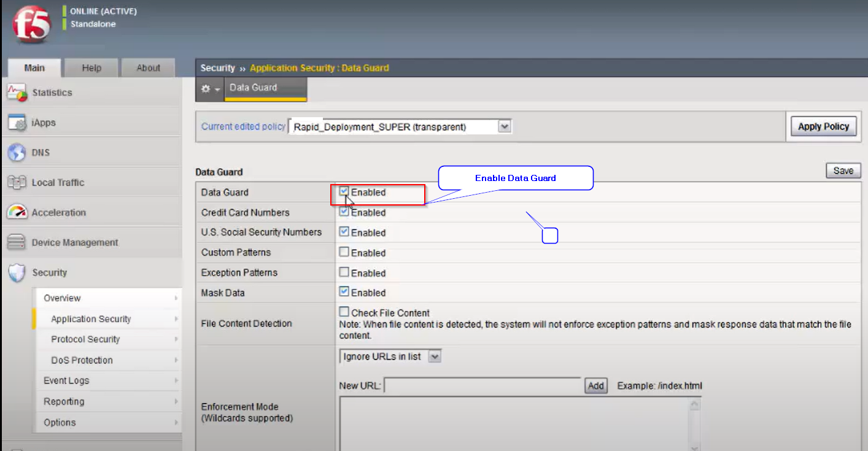Switch to the Help tab
This screenshot has width=868, height=451.
click(x=91, y=68)
